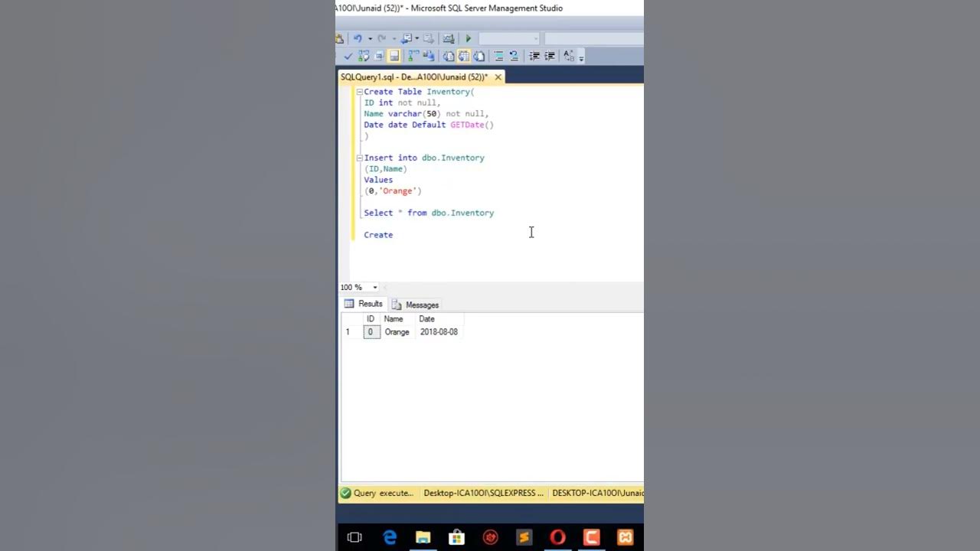
Task: Click the Navigate Forward icon
Action: click(429, 38)
